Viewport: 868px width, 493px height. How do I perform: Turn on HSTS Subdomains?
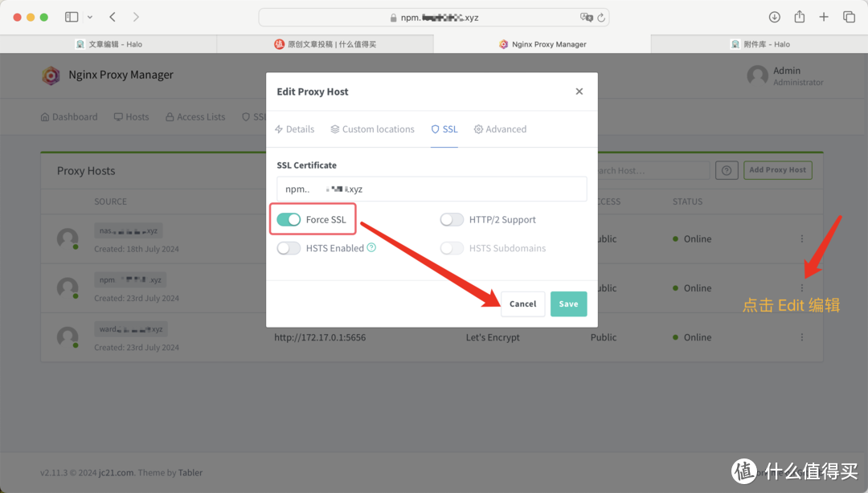pos(452,248)
